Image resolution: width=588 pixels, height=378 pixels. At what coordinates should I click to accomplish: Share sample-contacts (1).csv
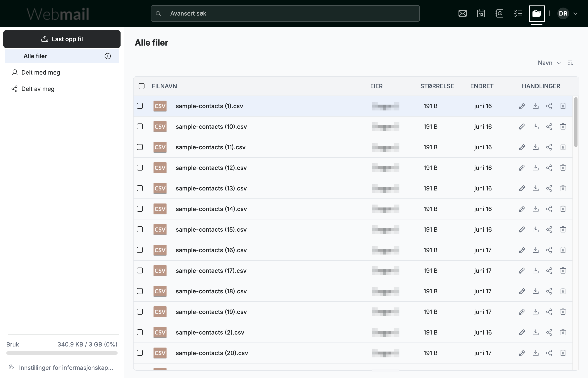pos(549,106)
